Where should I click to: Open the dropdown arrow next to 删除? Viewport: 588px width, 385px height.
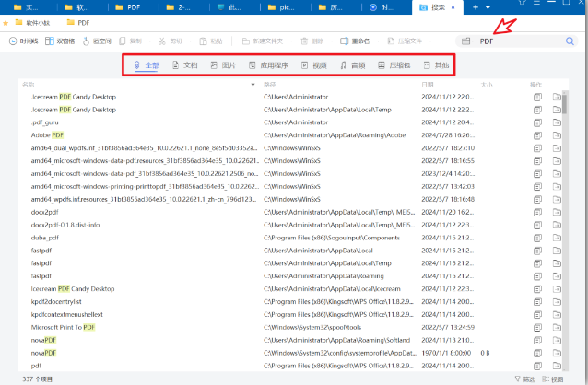(332, 41)
